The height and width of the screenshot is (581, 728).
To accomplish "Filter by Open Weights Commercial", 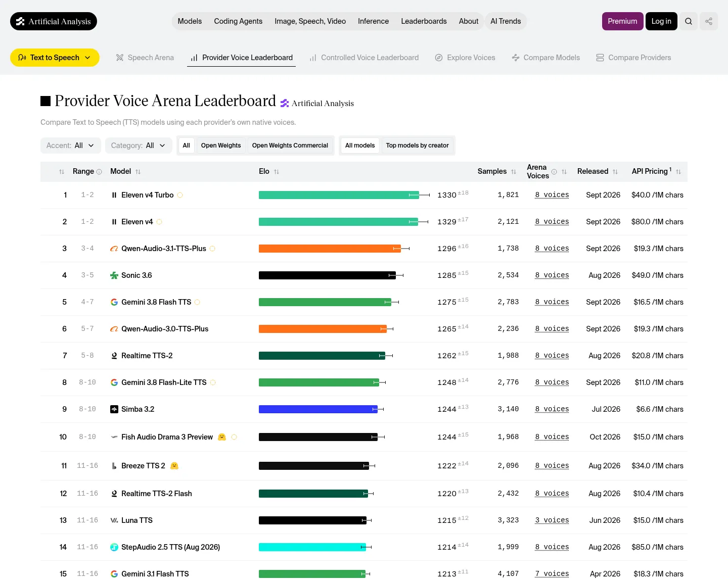I will 290,146.
